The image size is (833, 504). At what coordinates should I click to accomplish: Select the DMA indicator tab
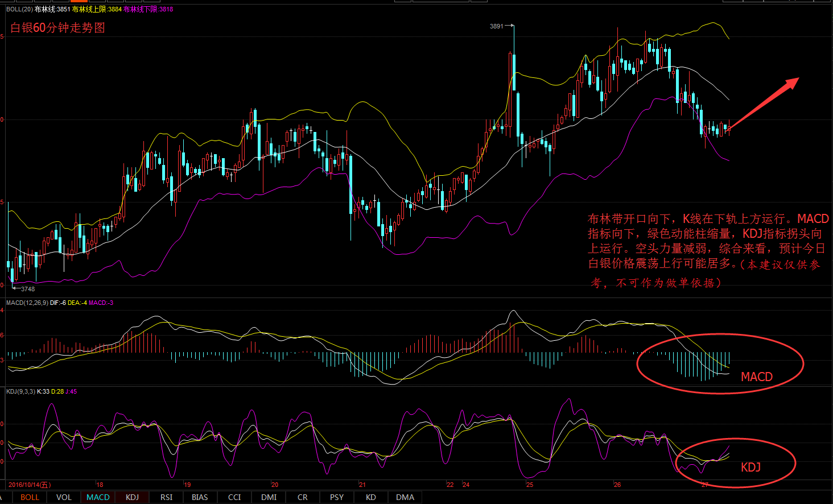tap(405, 497)
